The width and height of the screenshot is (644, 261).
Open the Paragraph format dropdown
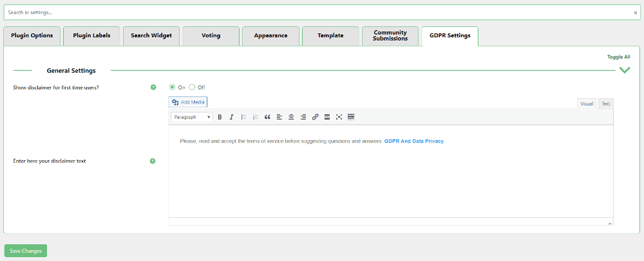click(192, 117)
